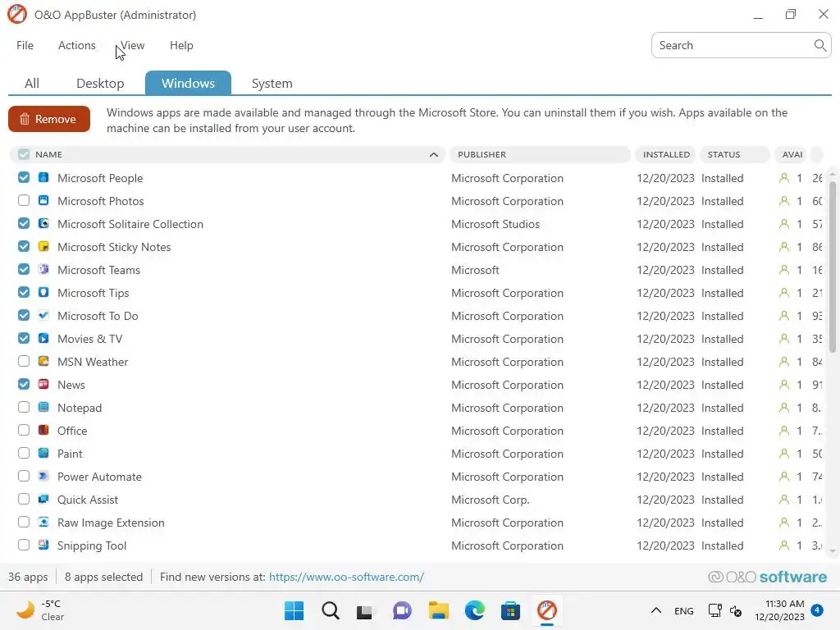Screen dimensions: 840x630
Task: Click the Snipping Tool app icon
Action: pyautogui.click(x=43, y=546)
